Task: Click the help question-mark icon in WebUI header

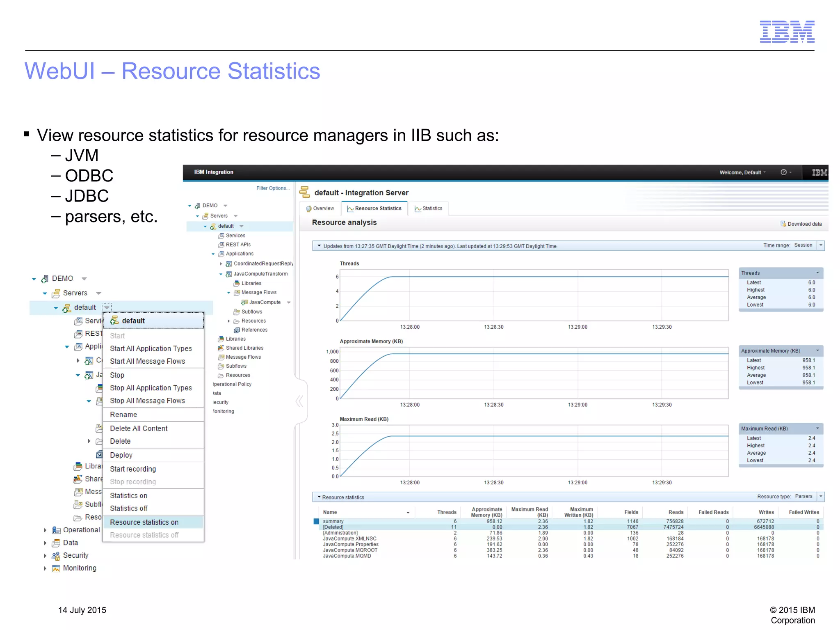Action: click(783, 172)
